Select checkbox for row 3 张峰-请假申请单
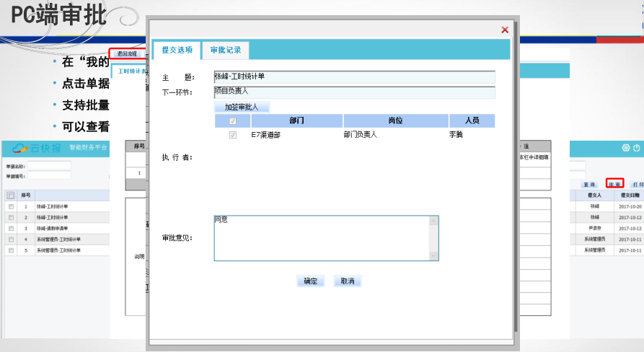Screen dimensions: 644x352 pos(10,229)
